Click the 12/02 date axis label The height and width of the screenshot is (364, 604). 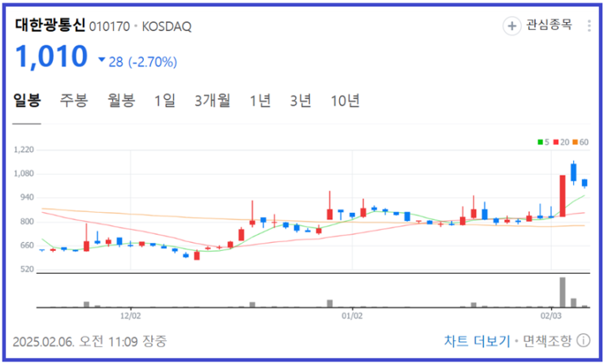pyautogui.click(x=131, y=316)
